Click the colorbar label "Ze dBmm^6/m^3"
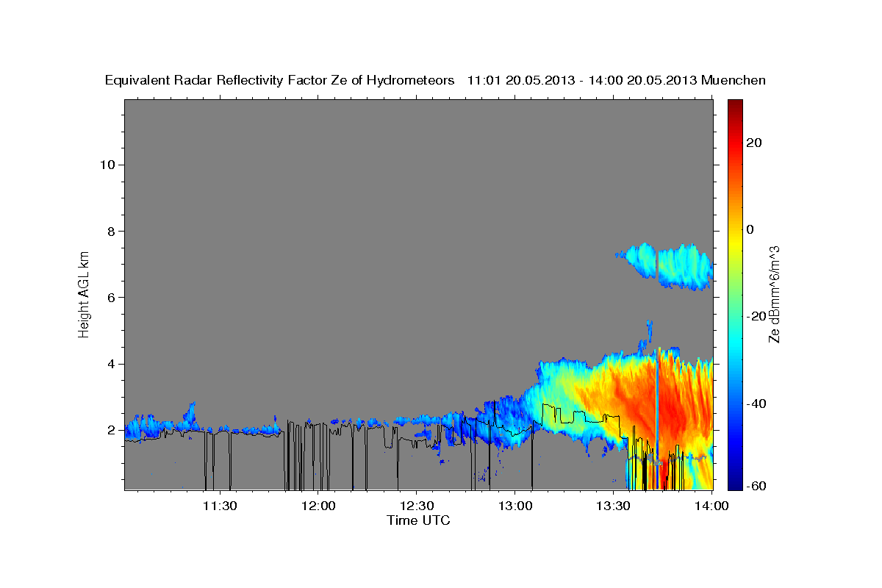The width and height of the screenshot is (882, 588). pos(774,294)
